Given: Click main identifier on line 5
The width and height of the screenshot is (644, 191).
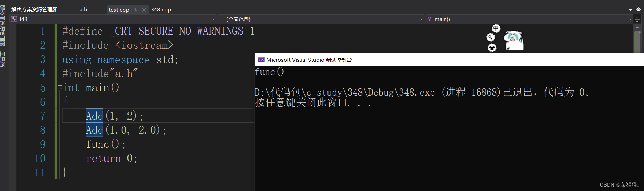Looking at the screenshot, I should click(x=98, y=88).
